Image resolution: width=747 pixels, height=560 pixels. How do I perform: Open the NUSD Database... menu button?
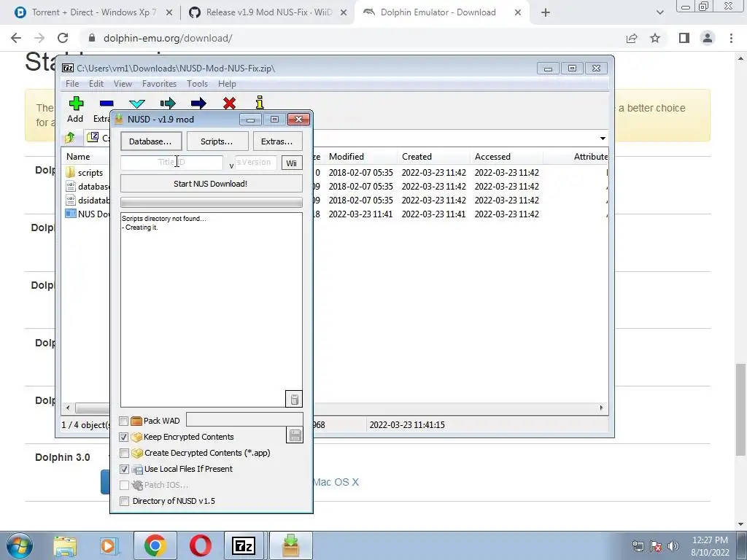click(150, 141)
